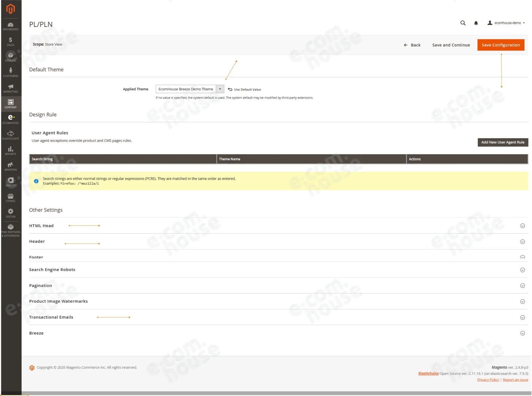Expand the Transactional Emails section
The width and height of the screenshot is (532, 396).
tap(278, 317)
